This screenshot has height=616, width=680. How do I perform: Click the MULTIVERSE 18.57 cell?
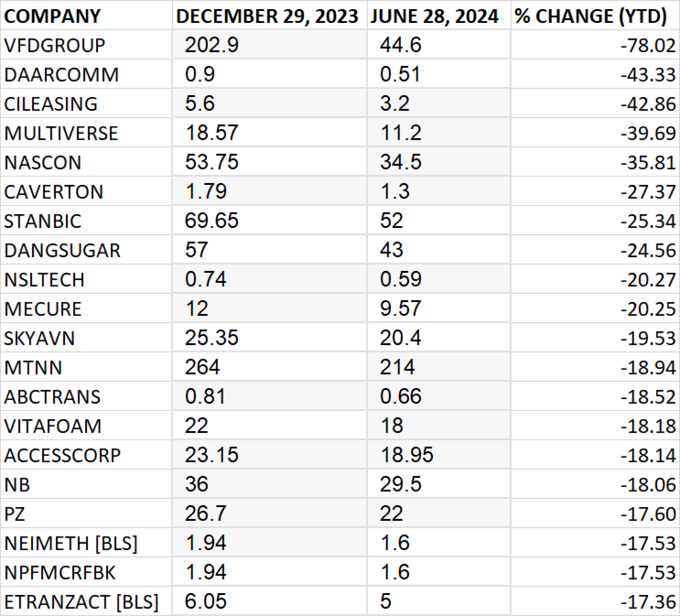269,133
